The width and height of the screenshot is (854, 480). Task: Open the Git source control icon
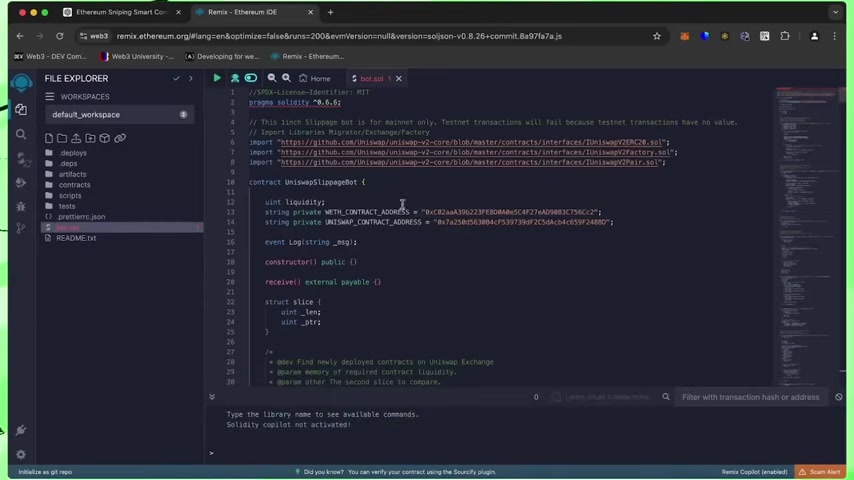tap(21, 228)
